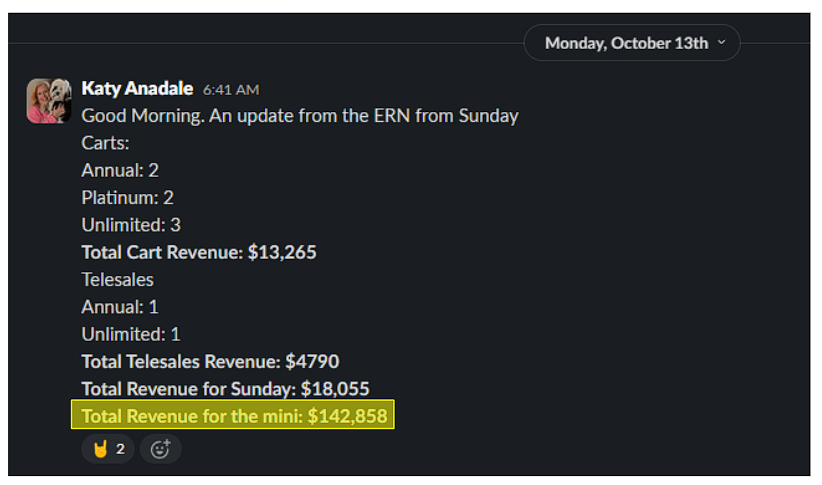Click the Unlimited: 1 line

pos(131,334)
